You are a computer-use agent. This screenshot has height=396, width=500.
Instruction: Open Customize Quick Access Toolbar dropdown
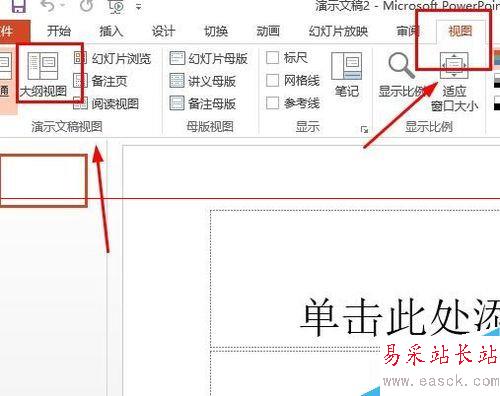[x=139, y=7]
